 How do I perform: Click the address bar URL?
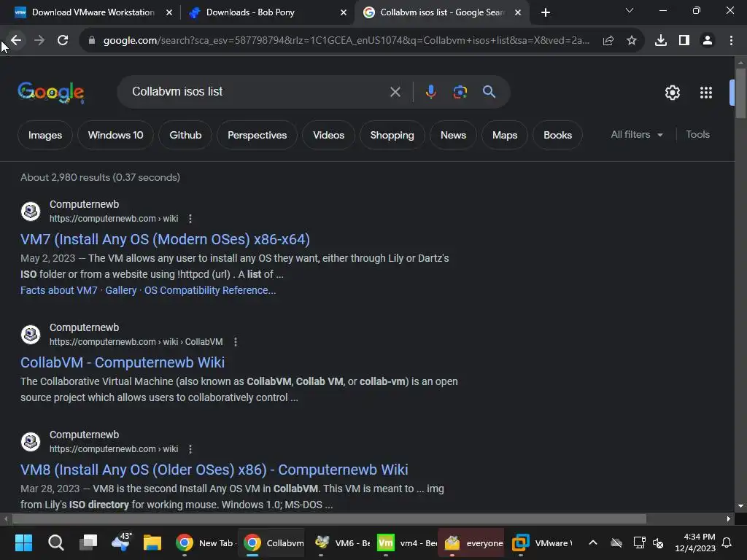pyautogui.click(x=347, y=41)
